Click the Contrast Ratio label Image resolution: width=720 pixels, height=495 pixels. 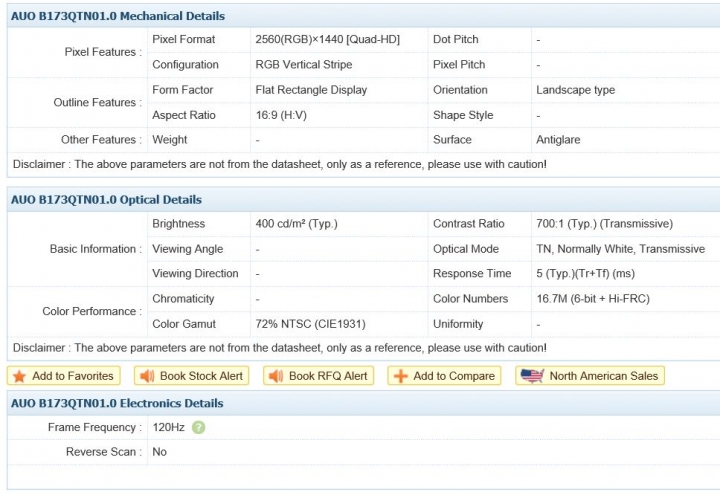468,224
